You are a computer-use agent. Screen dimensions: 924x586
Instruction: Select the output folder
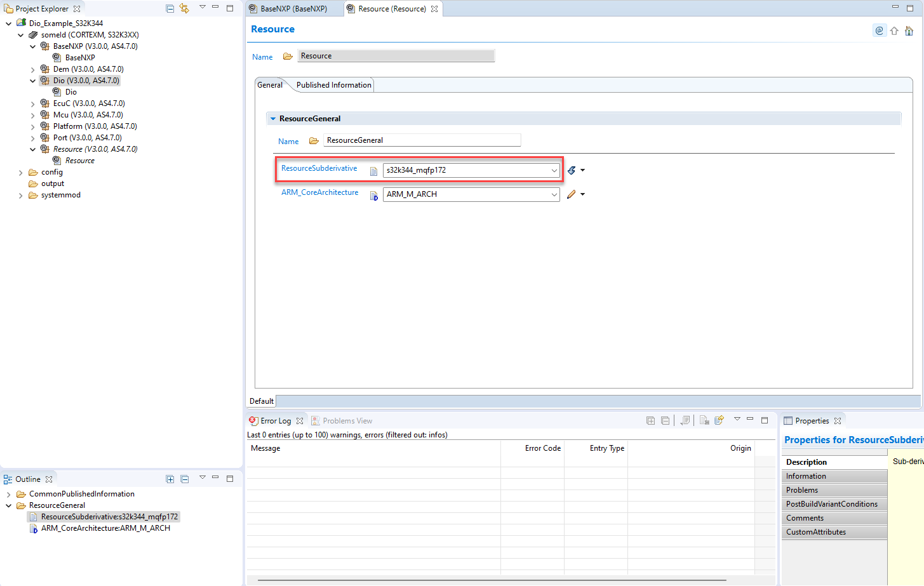46,183
